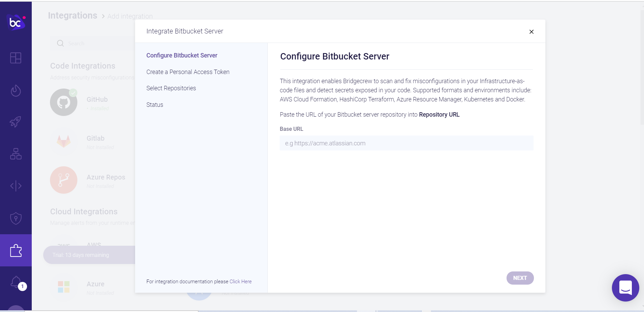Click the Configure Bitbucket Server main heading
The width and height of the screenshot is (644, 312).
tap(335, 56)
